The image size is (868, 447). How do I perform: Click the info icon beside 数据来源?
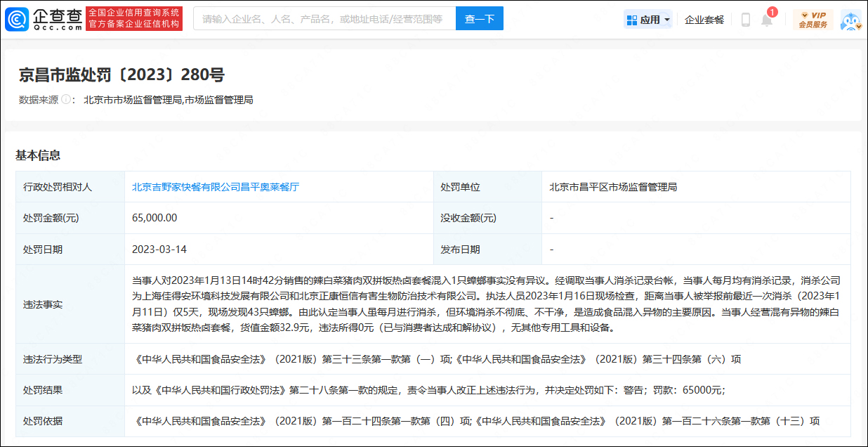pos(67,100)
